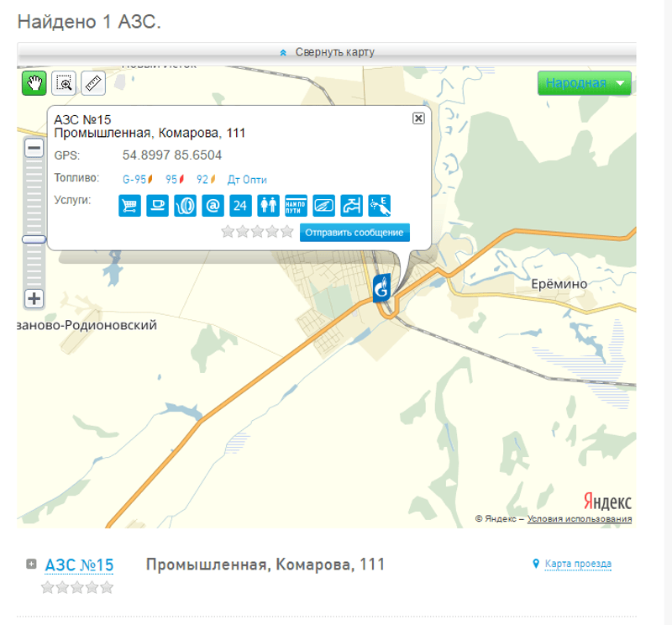This screenshot has width=672, height=625.
Task: Click the Дт Опти fuel link
Action: (x=247, y=179)
